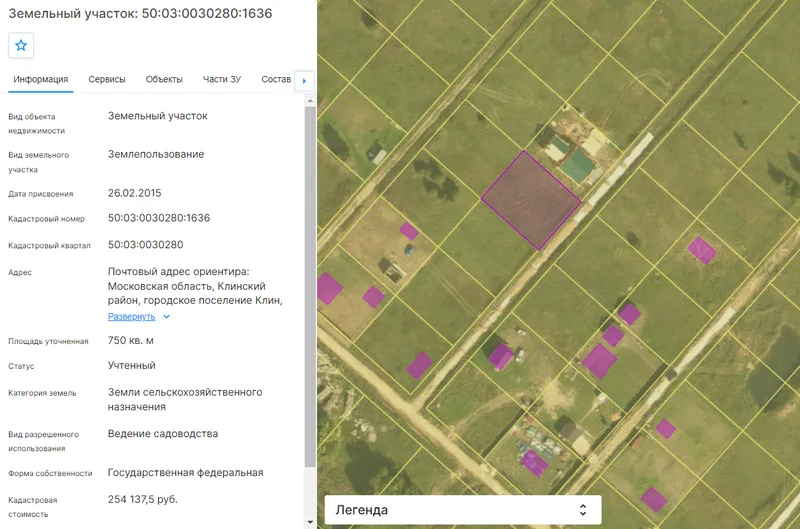
Task: Expand the address via Развернуть link
Action: (131, 317)
